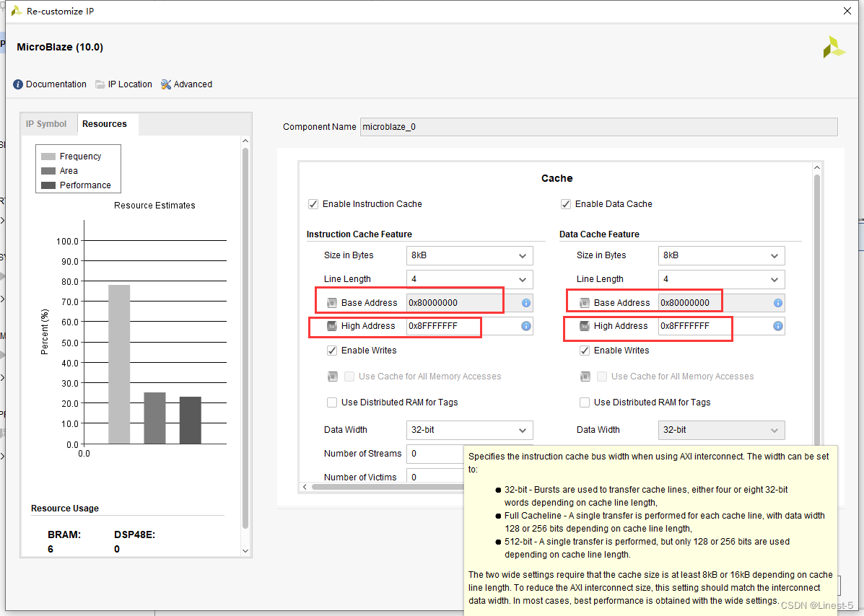Image resolution: width=864 pixels, height=616 pixels.
Task: Click info icon beside data cache Base Address
Action: [x=778, y=303]
